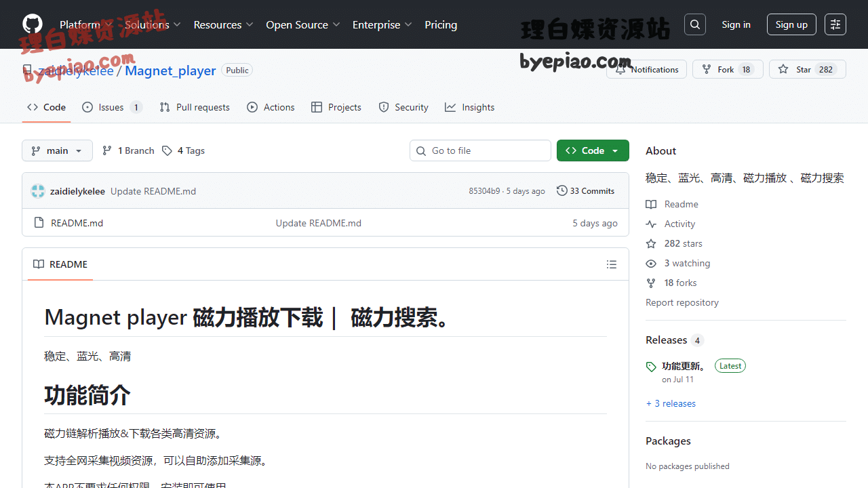Click the 18 fork count badge
The height and width of the screenshot is (488, 868).
[x=746, y=69]
